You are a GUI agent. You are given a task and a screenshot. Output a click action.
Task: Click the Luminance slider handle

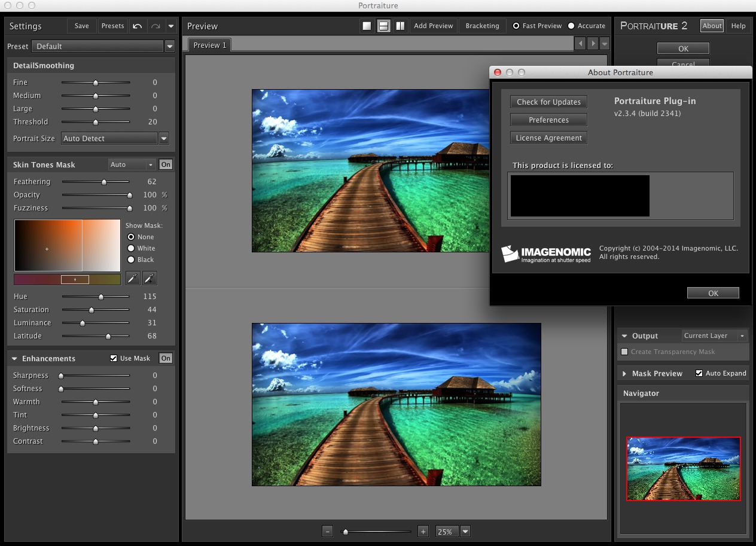(83, 323)
